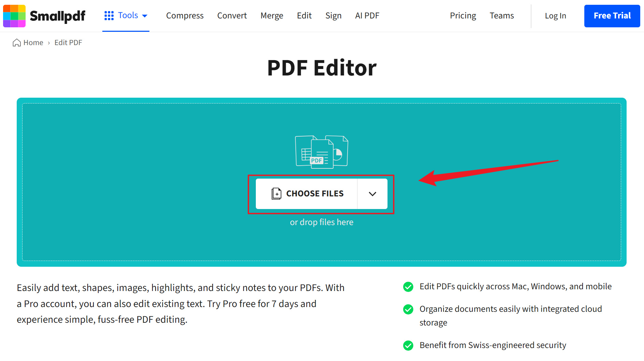The image size is (644, 361).
Task: Click 'Organize documents easily with integrated cloud storage'
Action: (511, 316)
